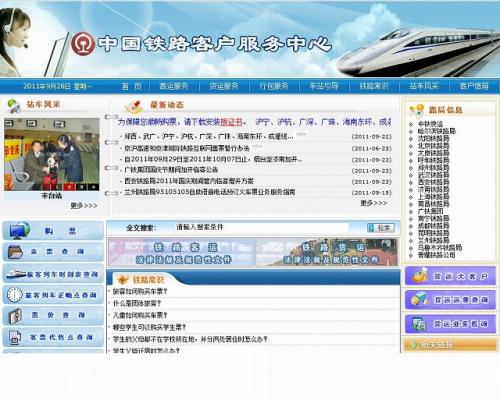
Task: Open 旅客列车正晚点查询 clock button
Action: (x=53, y=295)
